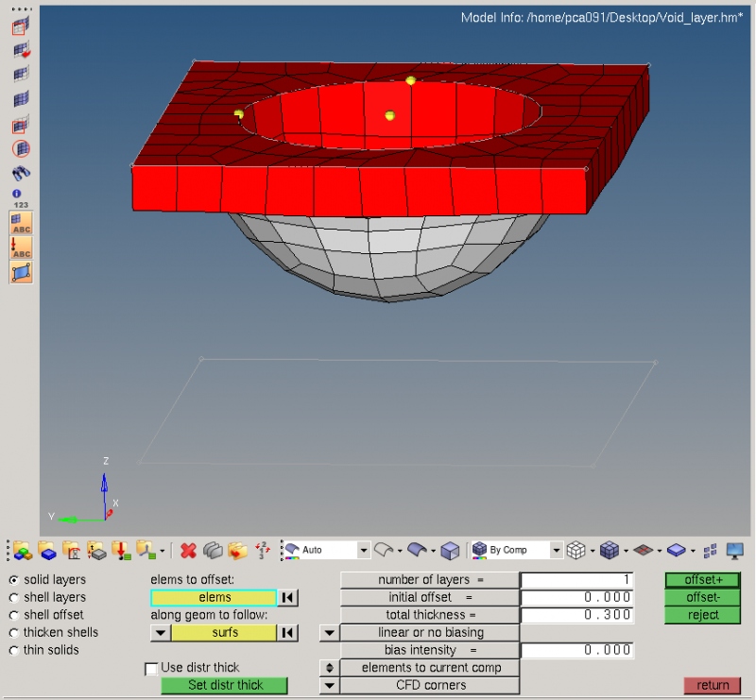Open the linear or no biasing dropdown
756x700 pixels.
pos(330,633)
